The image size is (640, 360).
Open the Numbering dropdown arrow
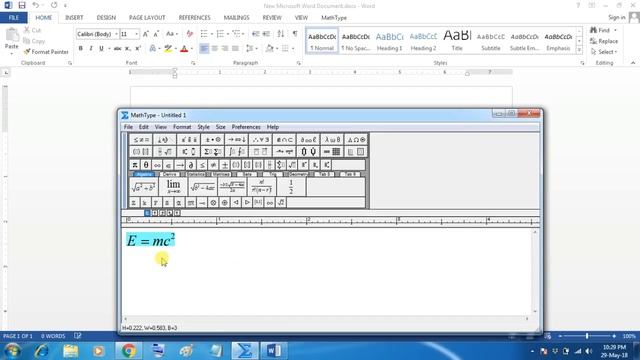pyautogui.click(x=228, y=34)
